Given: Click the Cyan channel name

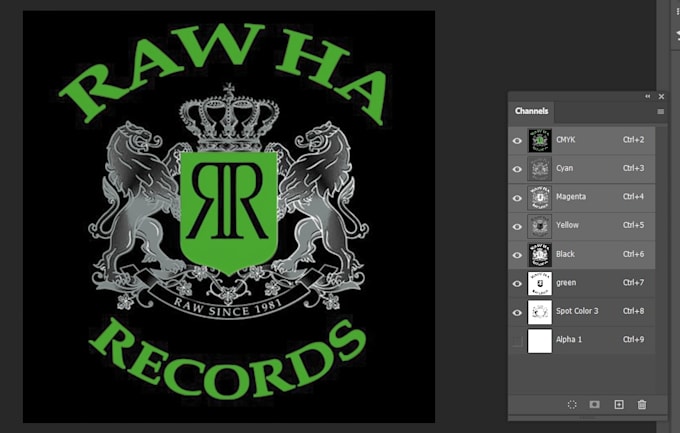Looking at the screenshot, I should tap(565, 168).
